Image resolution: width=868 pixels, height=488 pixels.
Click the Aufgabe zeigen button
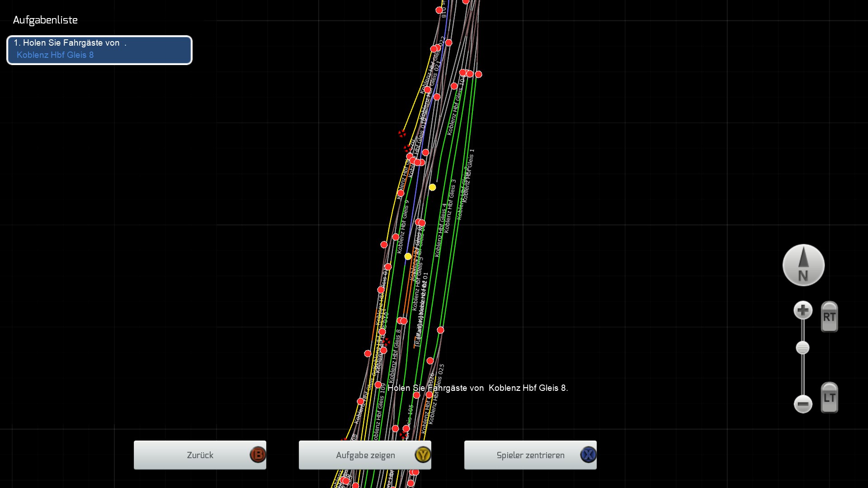[365, 455]
